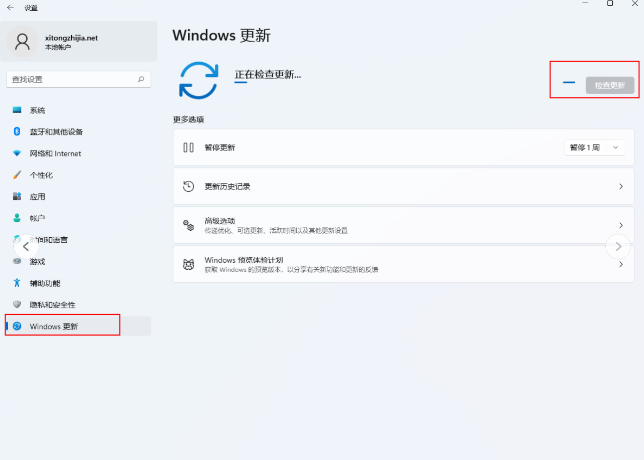Click the Wi-Fi icon for 网络和 Internet
Image resolution: width=644 pixels, height=460 pixels.
pos(17,153)
